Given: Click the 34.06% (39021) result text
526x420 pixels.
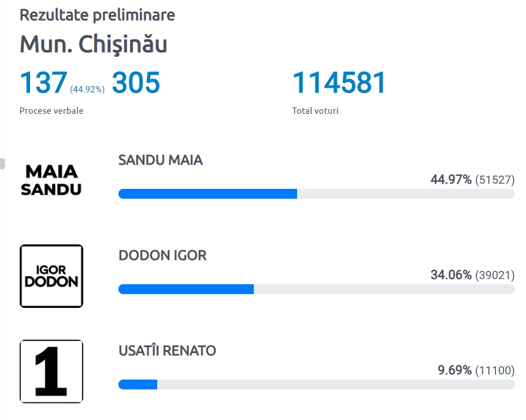Looking at the screenshot, I should (472, 275).
